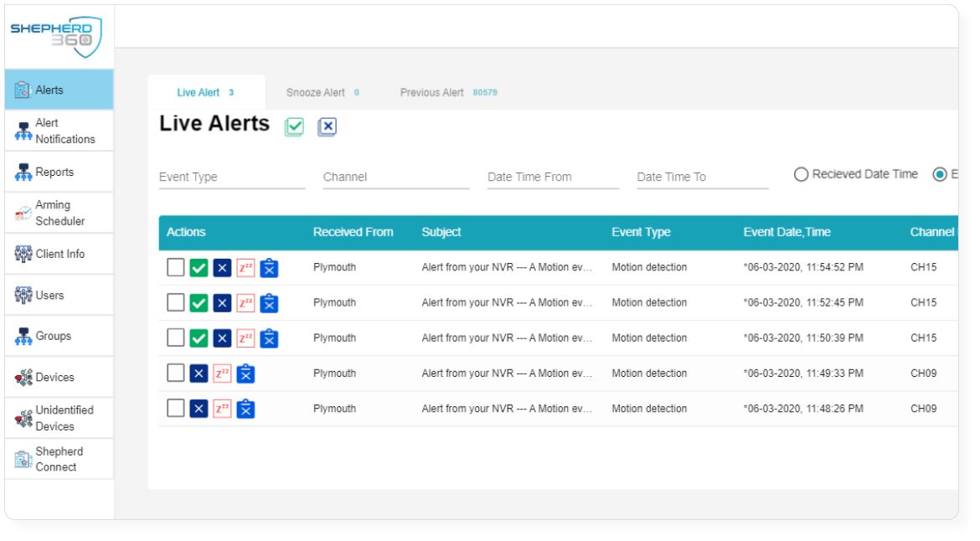Viewport: 980px width, 541px height.
Task: Switch to Snooze Alert tab
Action: pyautogui.click(x=322, y=92)
